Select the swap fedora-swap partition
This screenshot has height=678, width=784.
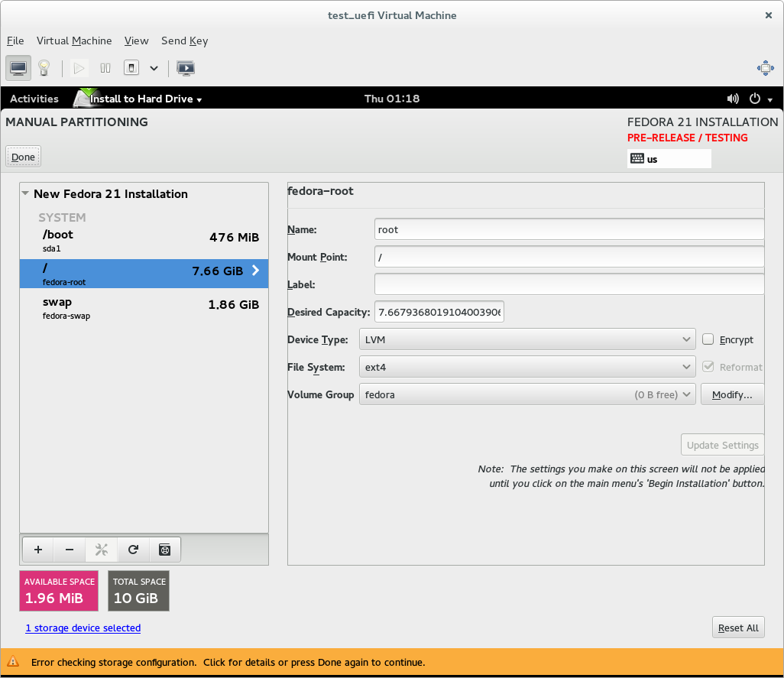pos(144,307)
